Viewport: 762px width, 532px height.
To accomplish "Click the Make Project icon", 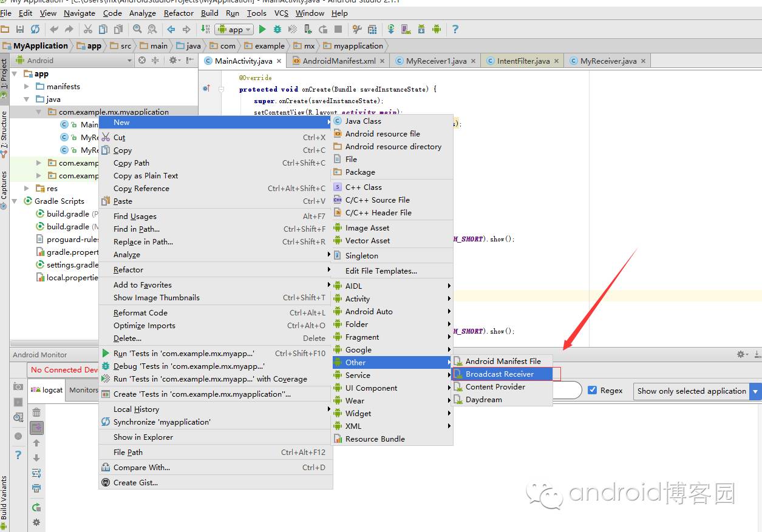I will (205, 29).
